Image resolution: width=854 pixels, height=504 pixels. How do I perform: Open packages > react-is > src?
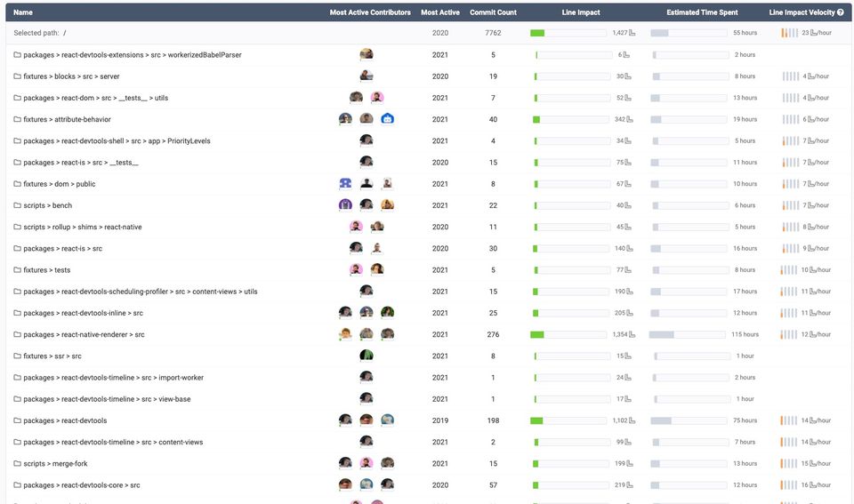click(62, 248)
